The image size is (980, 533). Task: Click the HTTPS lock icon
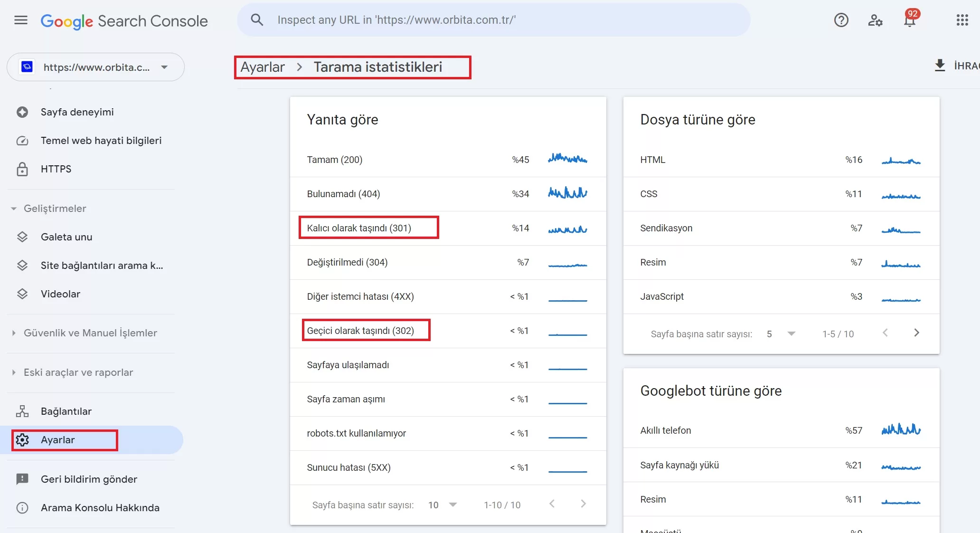click(x=22, y=169)
